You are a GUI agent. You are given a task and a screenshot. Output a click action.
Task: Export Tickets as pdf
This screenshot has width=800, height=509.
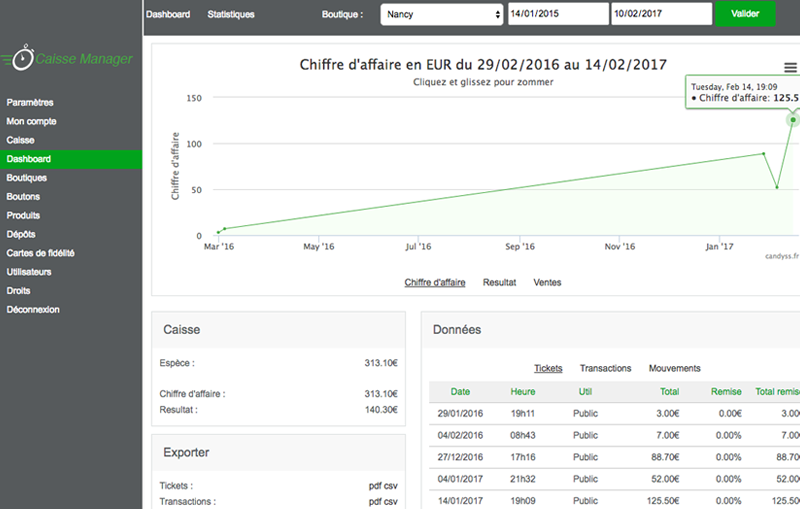(376, 486)
